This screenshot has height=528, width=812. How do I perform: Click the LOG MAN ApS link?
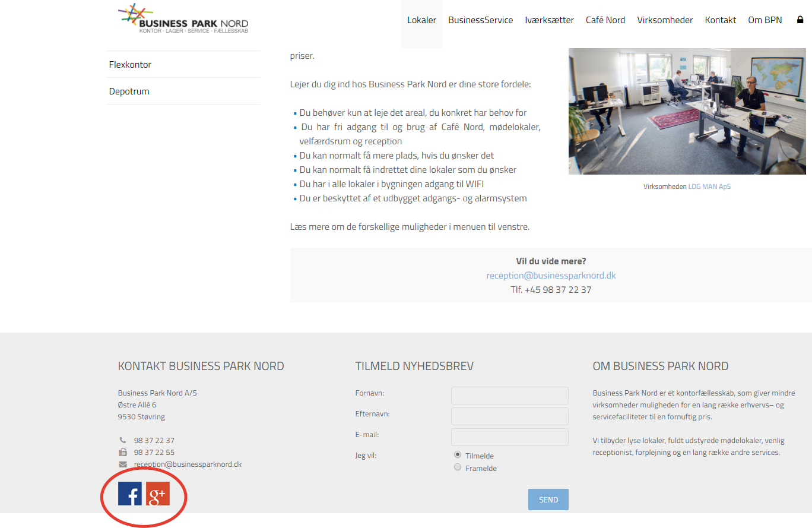coord(709,186)
